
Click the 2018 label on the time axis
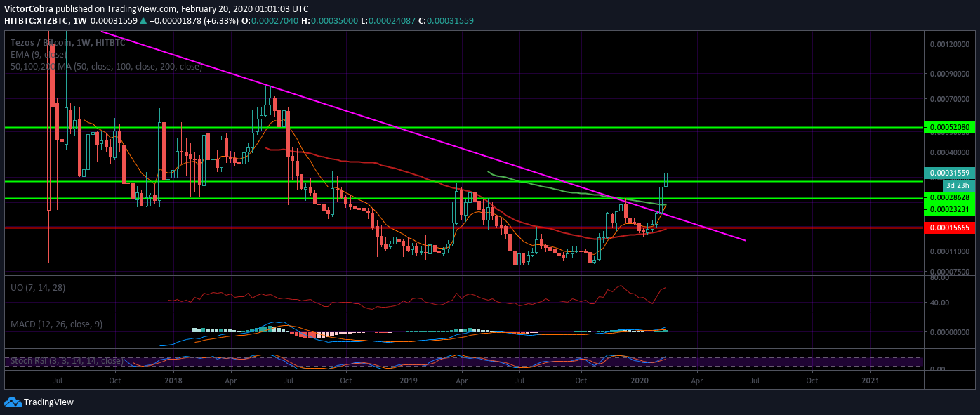173,381
